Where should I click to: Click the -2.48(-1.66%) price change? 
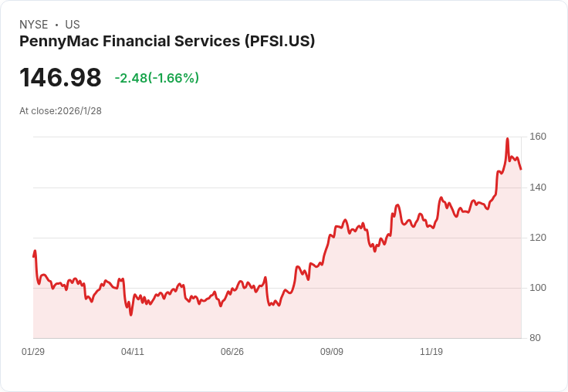tap(157, 78)
